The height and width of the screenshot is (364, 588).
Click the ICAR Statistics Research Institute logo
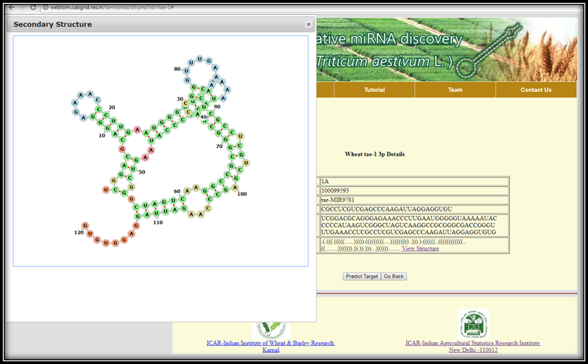click(473, 323)
